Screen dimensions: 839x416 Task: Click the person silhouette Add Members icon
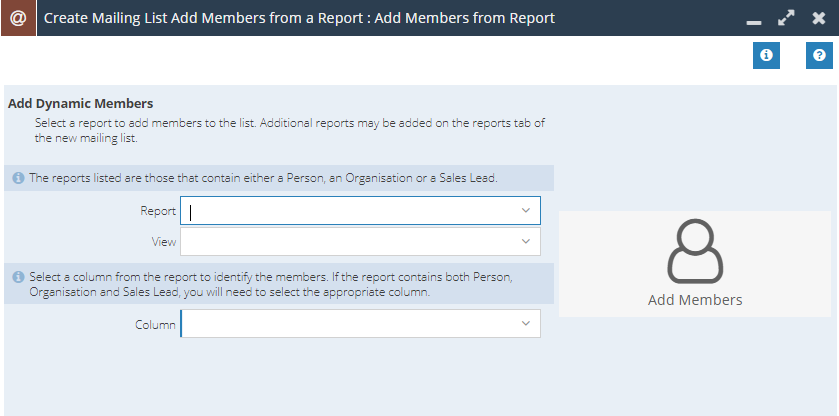(x=695, y=251)
